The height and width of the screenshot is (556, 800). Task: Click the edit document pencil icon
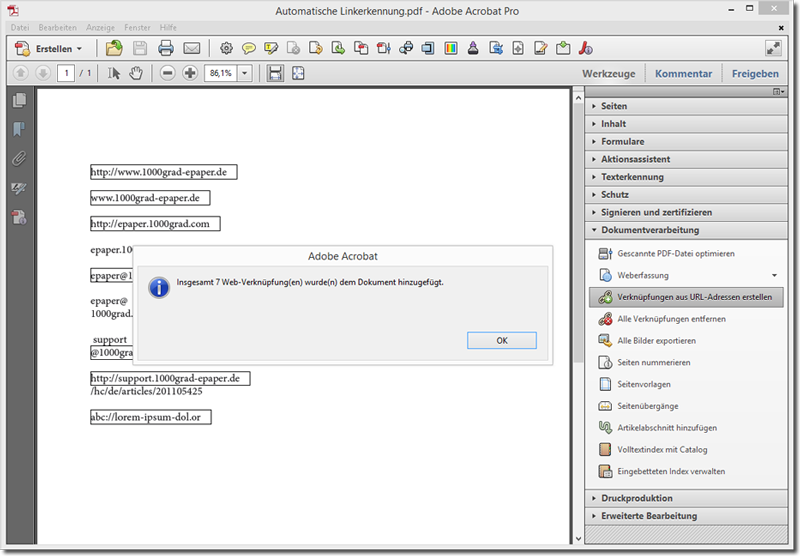[540, 48]
